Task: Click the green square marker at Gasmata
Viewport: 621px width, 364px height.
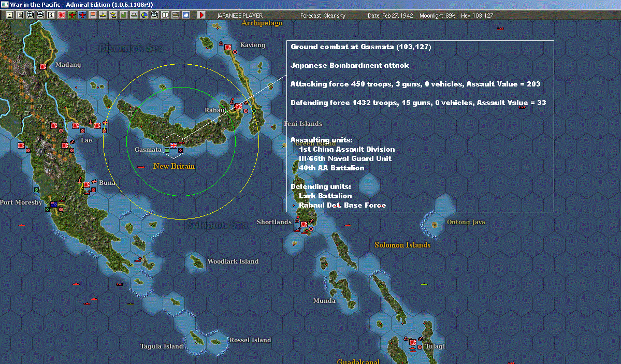Action: coord(167,151)
